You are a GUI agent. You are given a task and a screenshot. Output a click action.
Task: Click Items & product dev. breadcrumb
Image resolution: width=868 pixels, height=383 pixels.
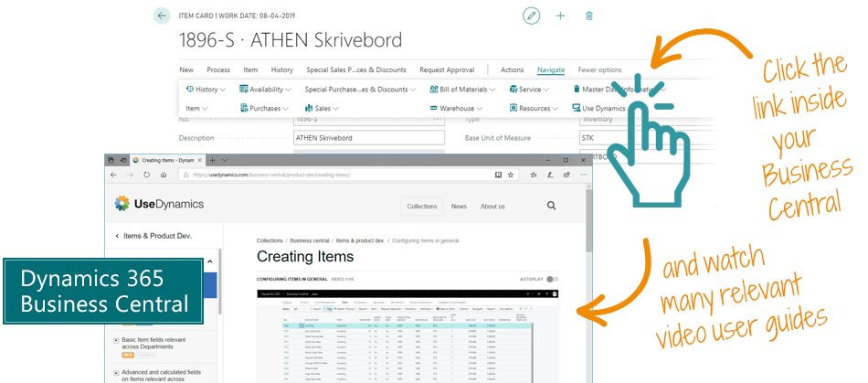pyautogui.click(x=360, y=240)
